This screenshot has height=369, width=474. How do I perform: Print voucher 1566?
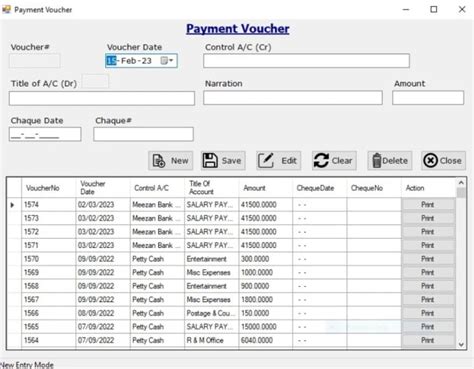tap(428, 313)
